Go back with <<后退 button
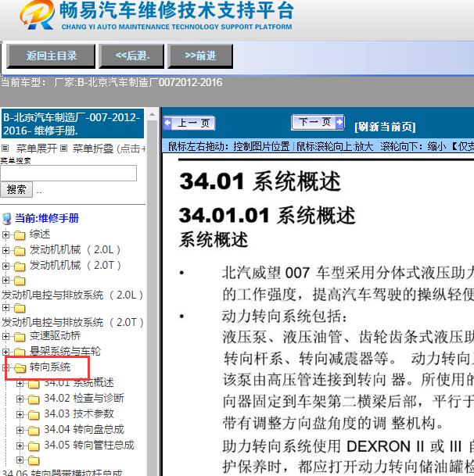The image size is (474, 476). pyautogui.click(x=132, y=55)
